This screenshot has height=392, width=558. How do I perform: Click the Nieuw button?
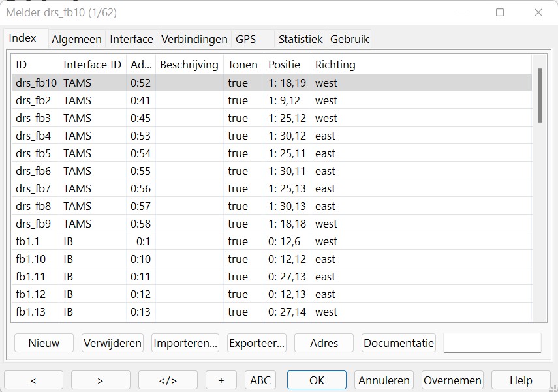click(x=44, y=343)
